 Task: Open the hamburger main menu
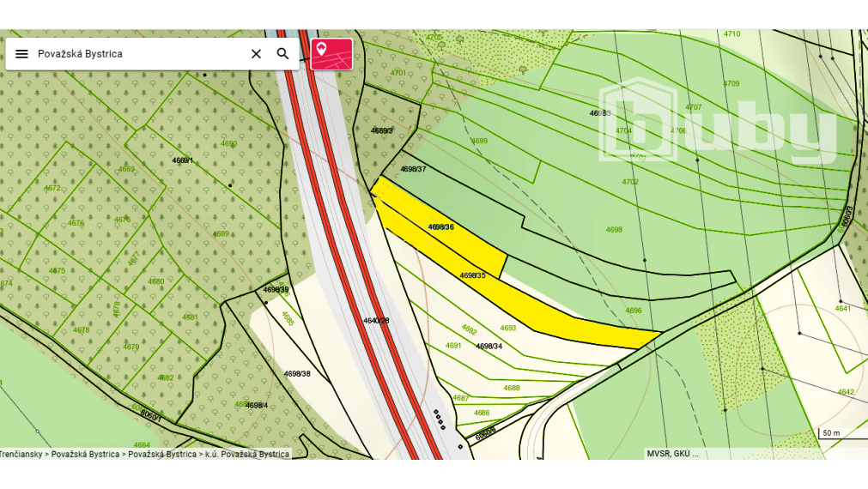(x=21, y=54)
